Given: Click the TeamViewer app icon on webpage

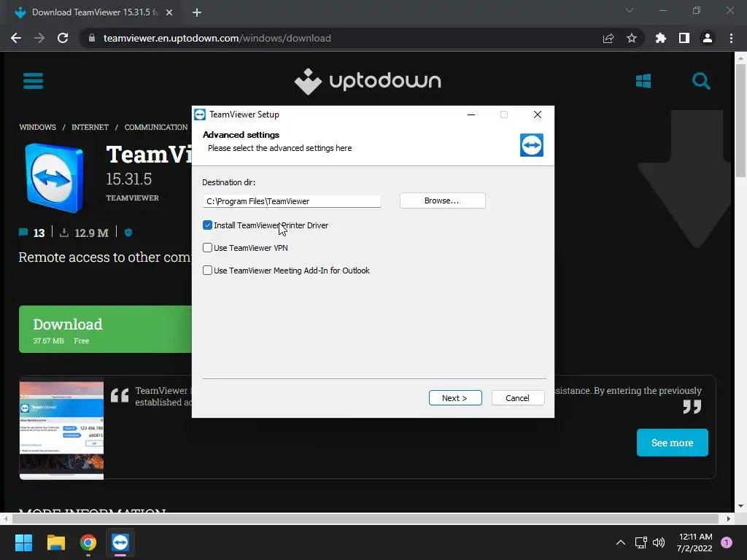Looking at the screenshot, I should pyautogui.click(x=54, y=178).
